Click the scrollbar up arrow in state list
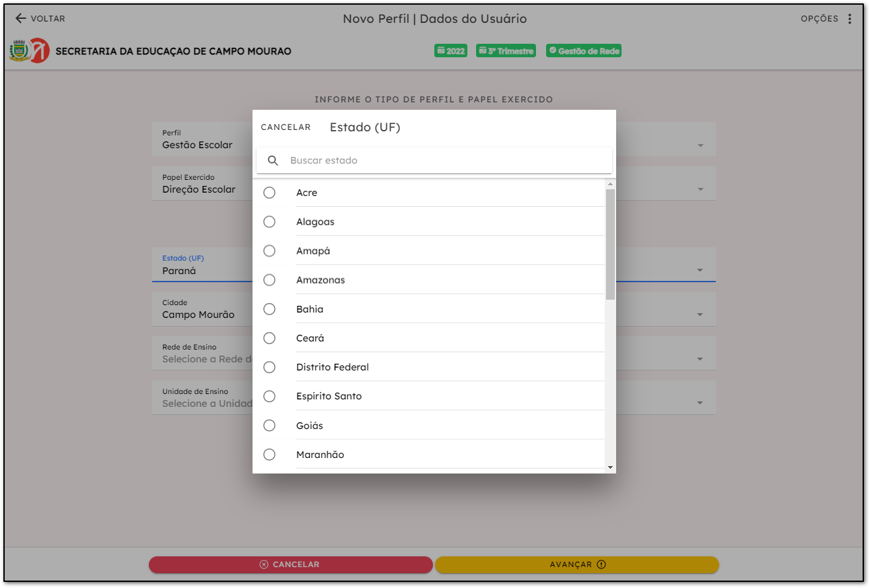The width and height of the screenshot is (870, 588). tap(610, 184)
